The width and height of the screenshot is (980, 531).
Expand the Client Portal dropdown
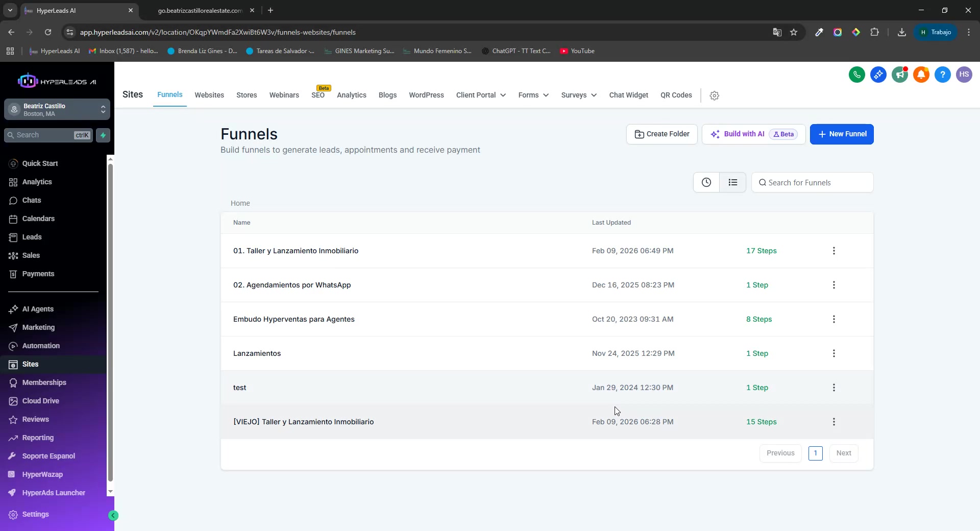coord(481,95)
